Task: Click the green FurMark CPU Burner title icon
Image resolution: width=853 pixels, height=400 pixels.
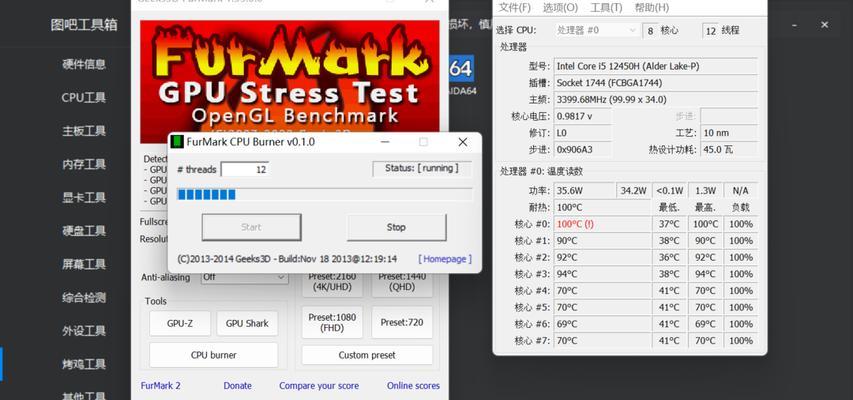Action: click(176, 142)
